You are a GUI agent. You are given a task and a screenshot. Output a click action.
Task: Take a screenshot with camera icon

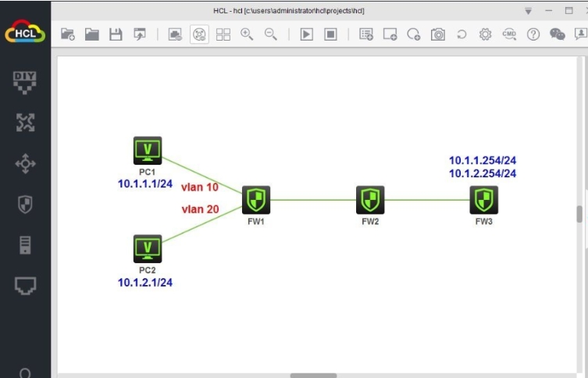click(439, 34)
